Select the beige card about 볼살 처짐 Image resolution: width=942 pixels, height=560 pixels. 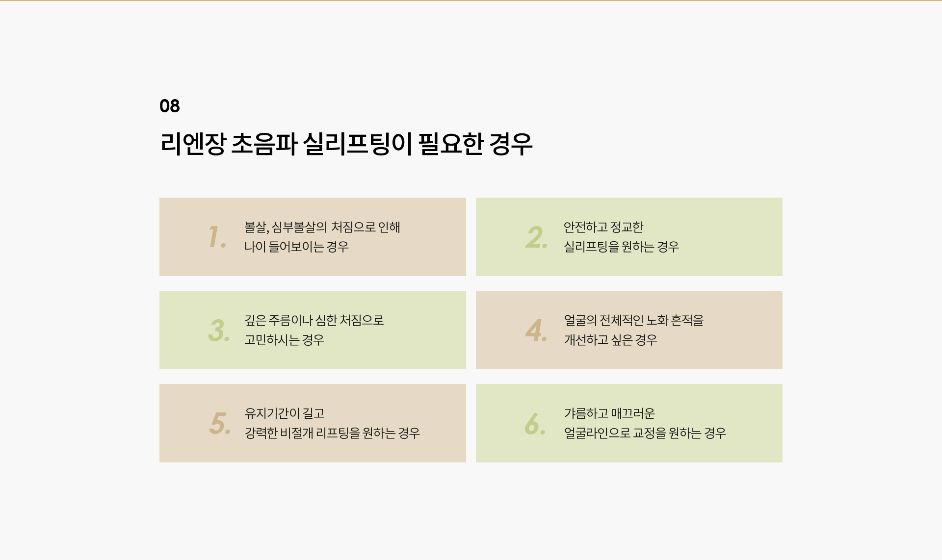[313, 237]
